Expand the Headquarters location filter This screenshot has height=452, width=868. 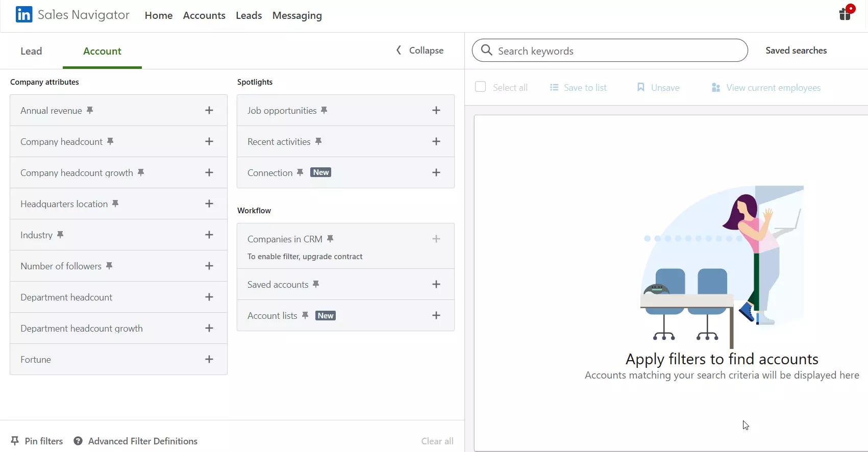(x=209, y=204)
